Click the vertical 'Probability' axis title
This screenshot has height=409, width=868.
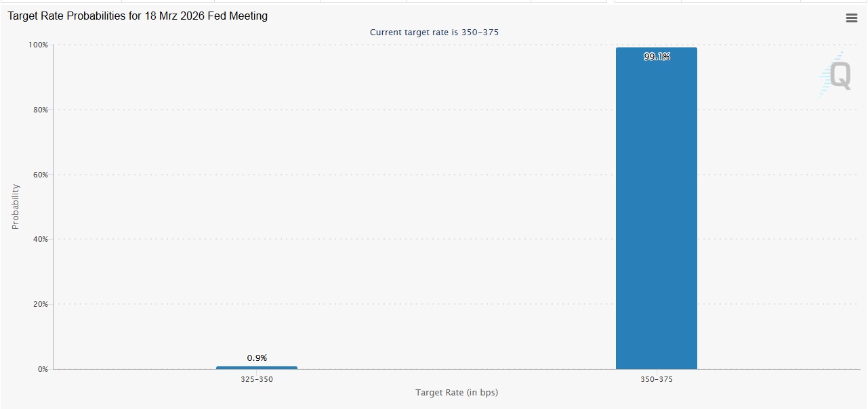pos(16,207)
